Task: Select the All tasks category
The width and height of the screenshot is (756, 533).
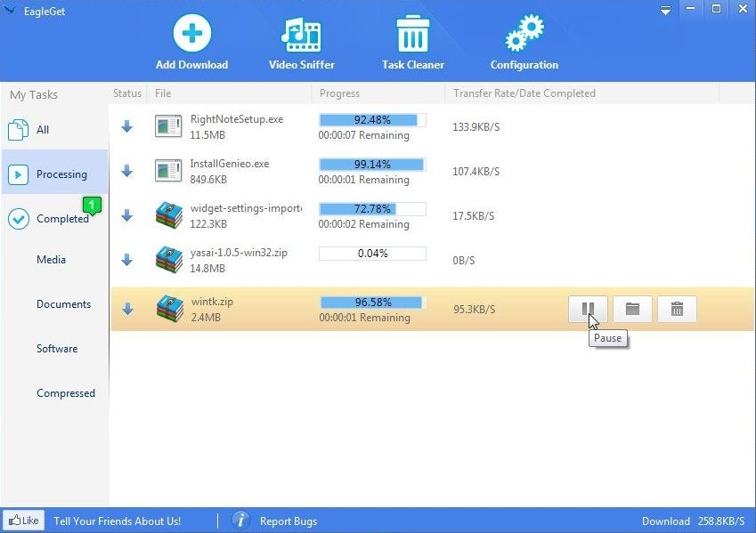Action: tap(54, 130)
